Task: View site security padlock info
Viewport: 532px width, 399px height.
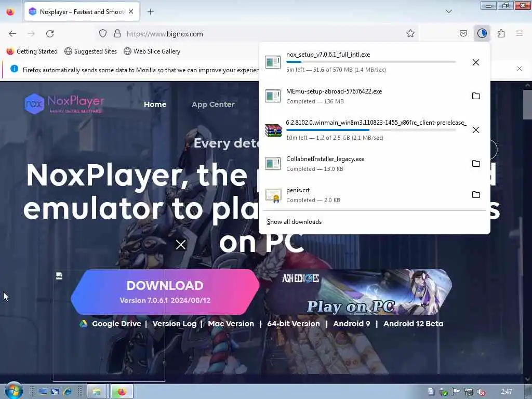Action: (117, 34)
